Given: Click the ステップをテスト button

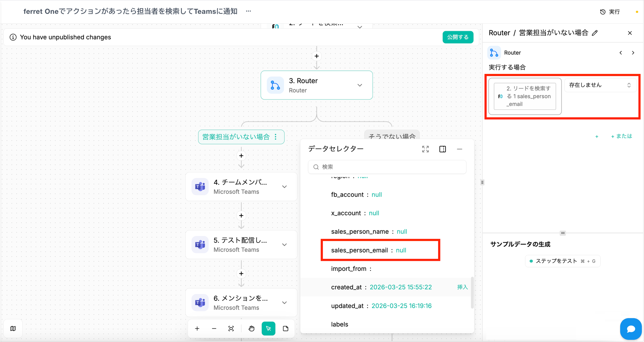Looking at the screenshot, I should [x=562, y=261].
